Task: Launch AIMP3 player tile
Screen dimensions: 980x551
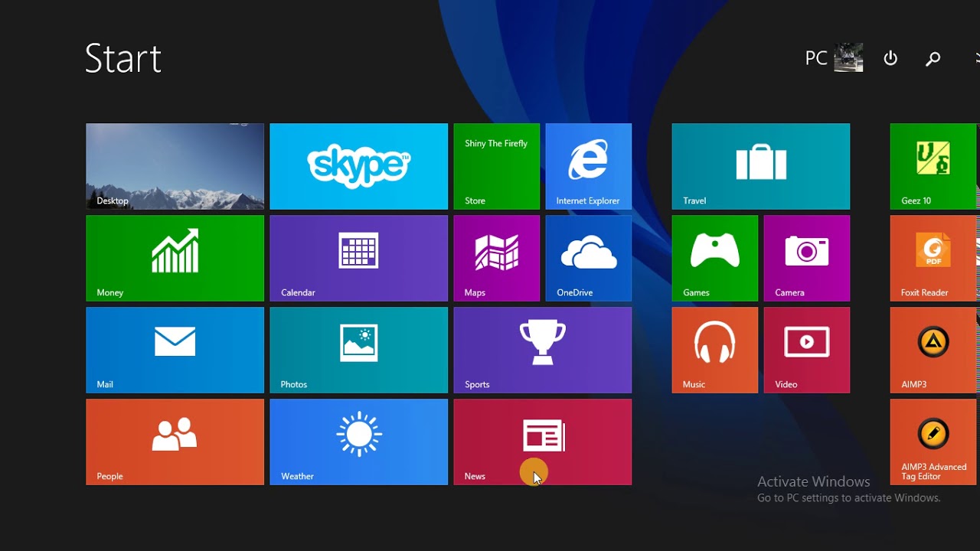Action: (x=934, y=350)
